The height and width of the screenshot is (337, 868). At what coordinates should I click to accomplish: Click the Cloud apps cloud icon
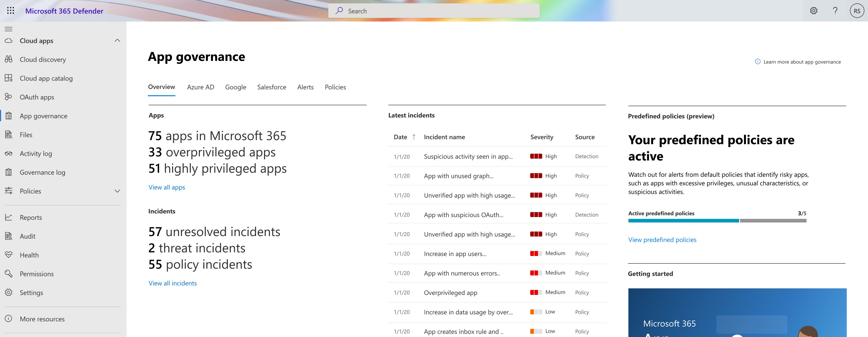tap(9, 41)
